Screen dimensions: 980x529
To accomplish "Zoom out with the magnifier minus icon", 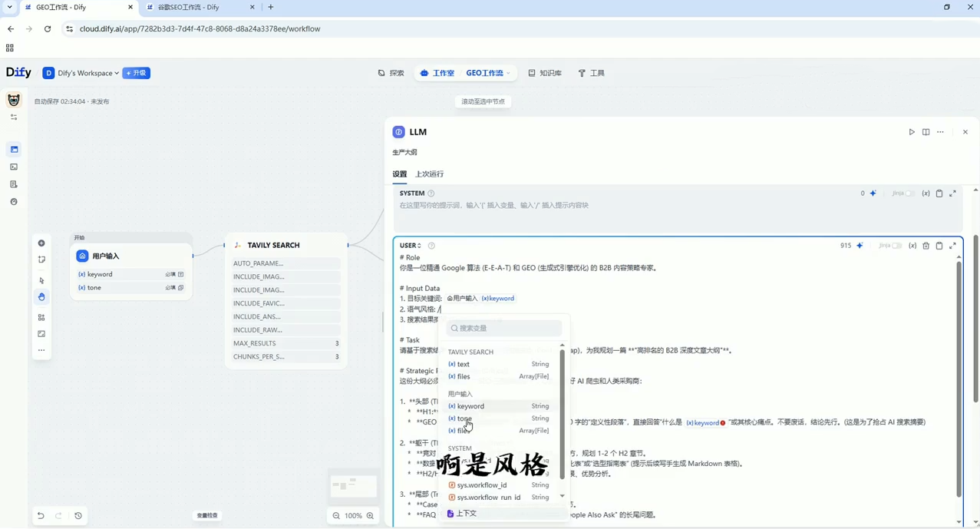I will 335,515.
